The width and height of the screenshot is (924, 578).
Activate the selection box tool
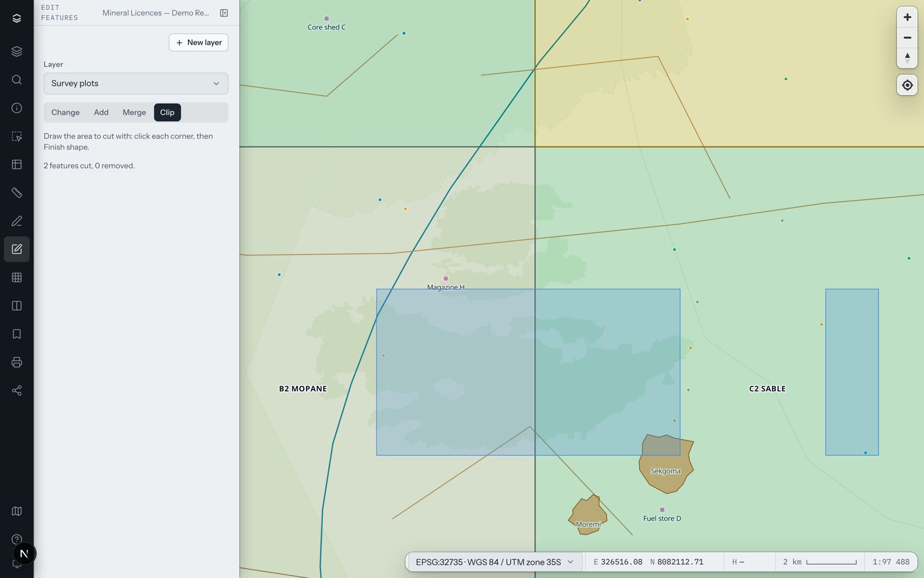pos(16,136)
